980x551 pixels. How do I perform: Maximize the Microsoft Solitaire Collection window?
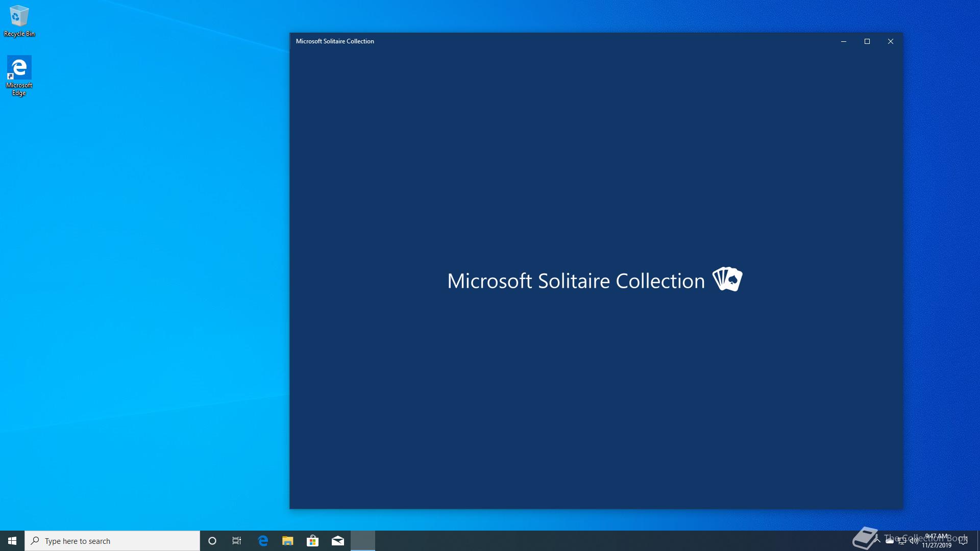[867, 41]
